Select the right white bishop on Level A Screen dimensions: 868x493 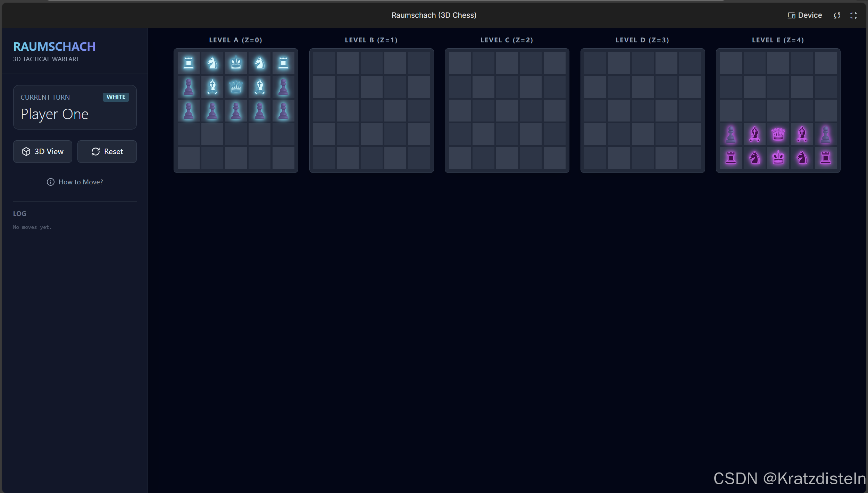[259, 87]
